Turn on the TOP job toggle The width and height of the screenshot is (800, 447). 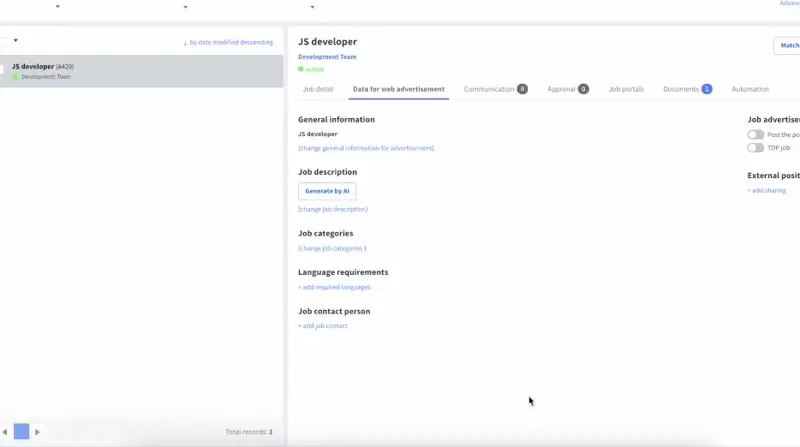[x=755, y=148]
